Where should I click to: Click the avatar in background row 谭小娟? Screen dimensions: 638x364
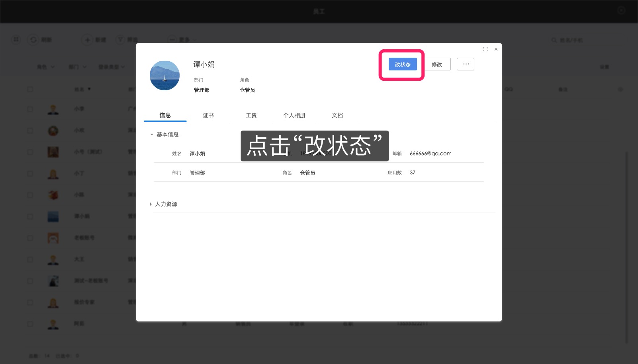pyautogui.click(x=53, y=216)
